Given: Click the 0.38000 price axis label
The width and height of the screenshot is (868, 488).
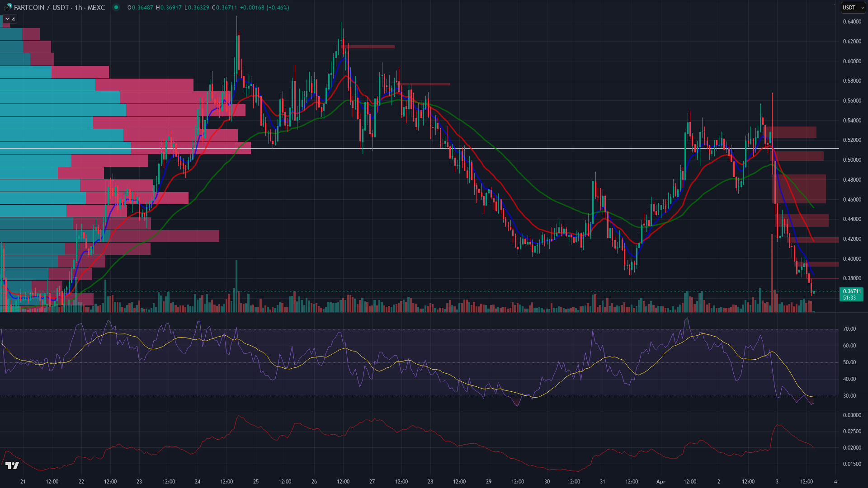Looking at the screenshot, I should [x=852, y=278].
